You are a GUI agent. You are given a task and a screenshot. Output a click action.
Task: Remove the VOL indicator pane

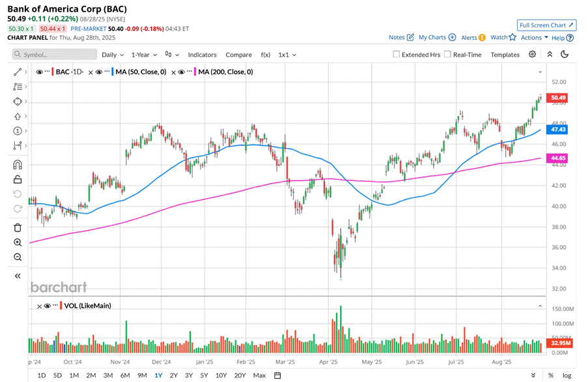pyautogui.click(x=39, y=306)
